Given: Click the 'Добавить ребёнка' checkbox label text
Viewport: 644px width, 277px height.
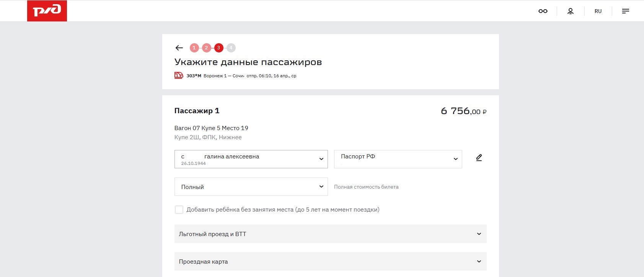Looking at the screenshot, I should [283, 210].
